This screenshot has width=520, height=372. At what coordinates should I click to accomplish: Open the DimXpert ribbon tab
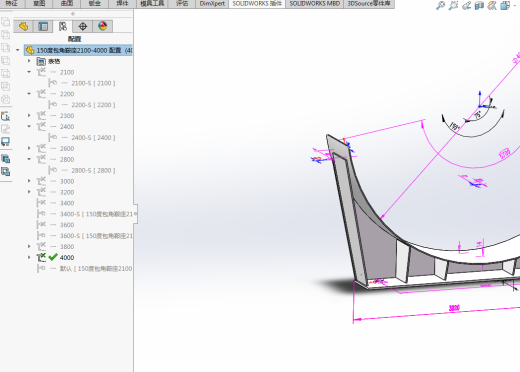(212, 4)
